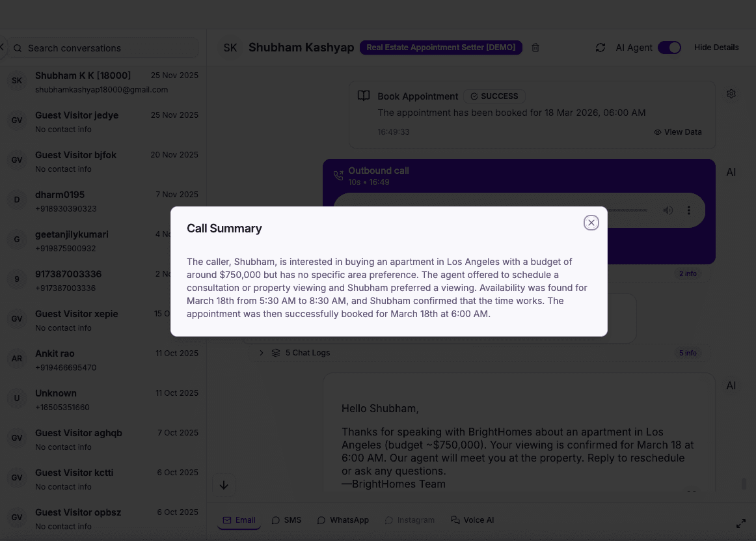
Task: Collapse the conversations sidebar with left chevron
Action: pos(3,47)
